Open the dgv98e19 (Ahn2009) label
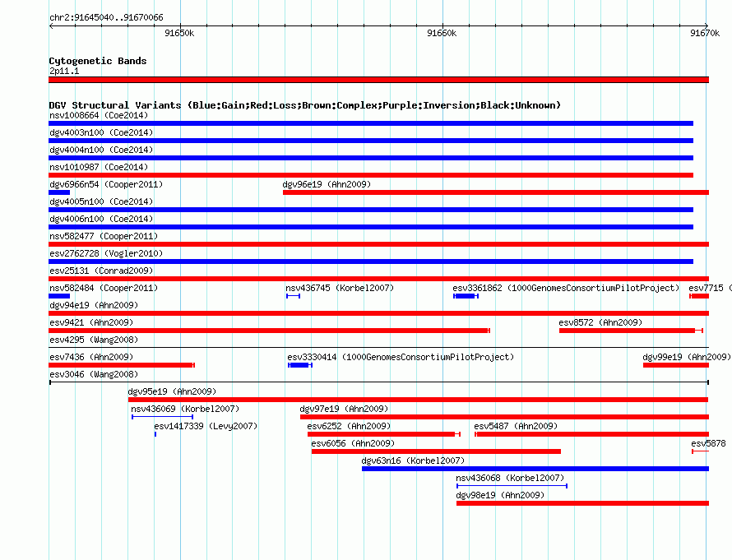Screen dimensions: 732x560 500,495
